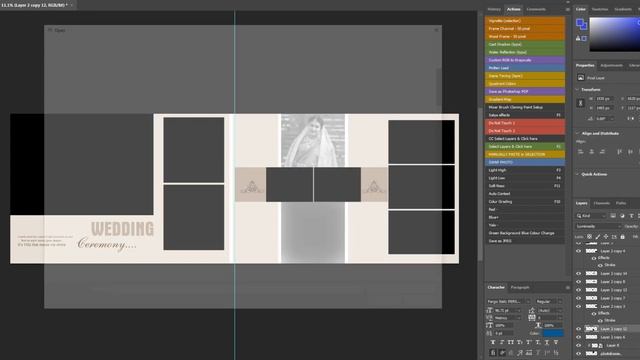Click the lock transparent pixels icon
The image size is (640, 360).
(589, 236)
